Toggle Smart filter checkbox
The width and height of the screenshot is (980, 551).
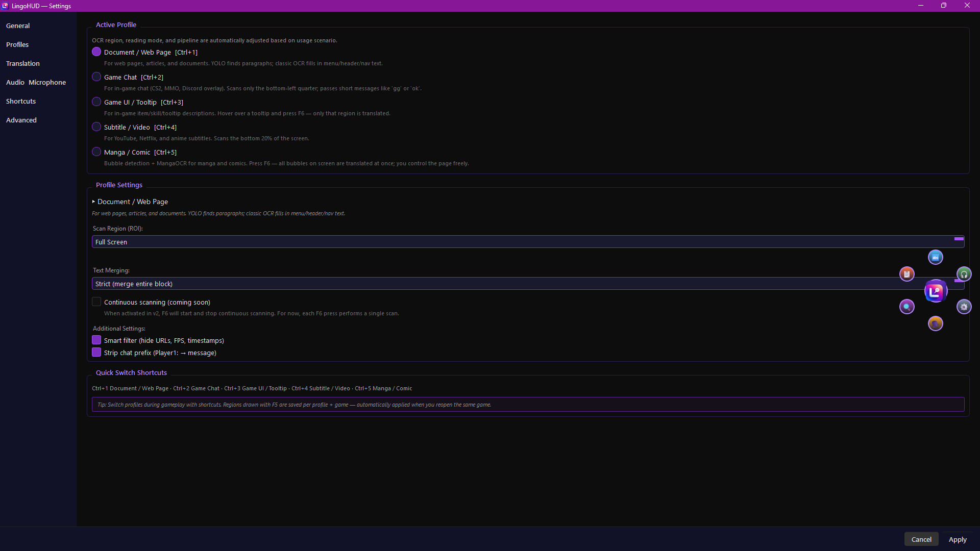[x=96, y=340]
